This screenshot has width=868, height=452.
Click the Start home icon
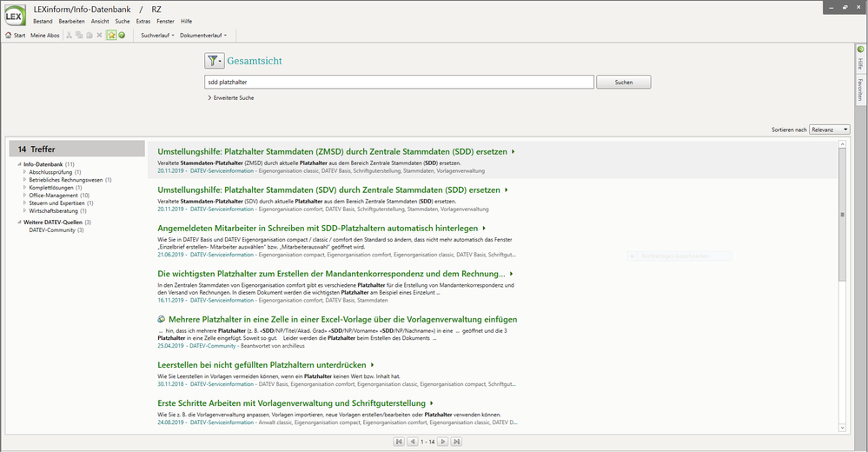point(9,35)
